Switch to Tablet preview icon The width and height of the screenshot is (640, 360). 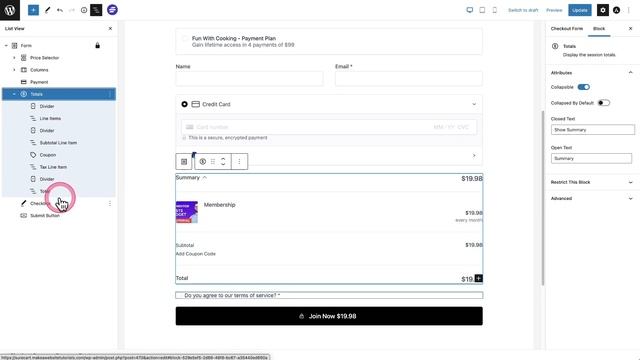(x=482, y=10)
